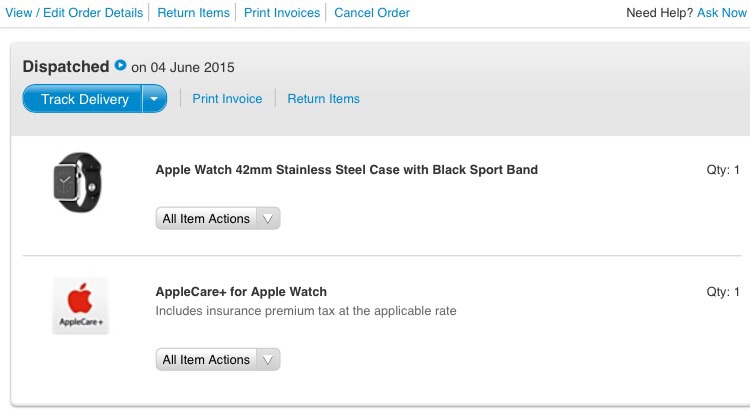This screenshot has width=750, height=417.
Task: Click the Apple Watch product image
Action: point(77,182)
